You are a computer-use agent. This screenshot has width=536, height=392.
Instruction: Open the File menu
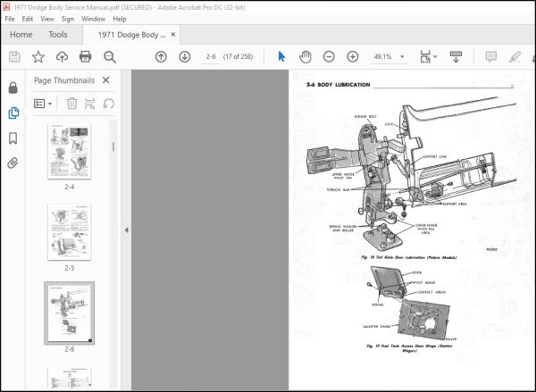tap(10, 19)
